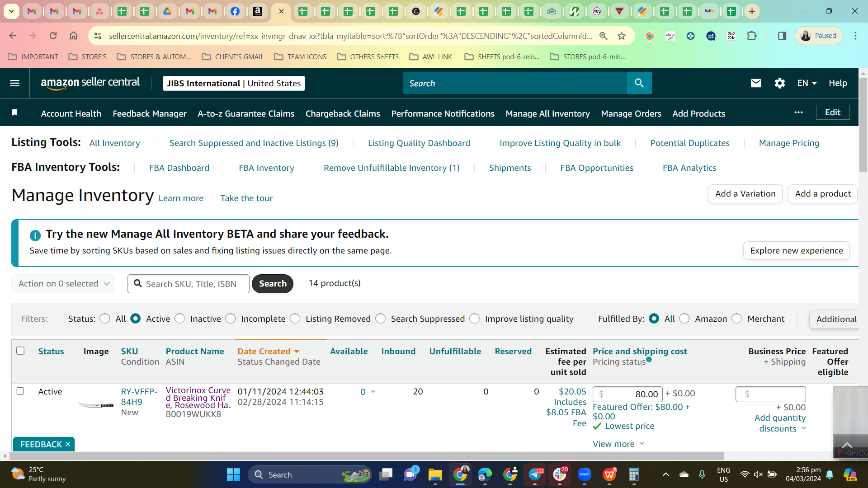
Task: Open the Paused profile menu
Action: pyautogui.click(x=819, y=36)
